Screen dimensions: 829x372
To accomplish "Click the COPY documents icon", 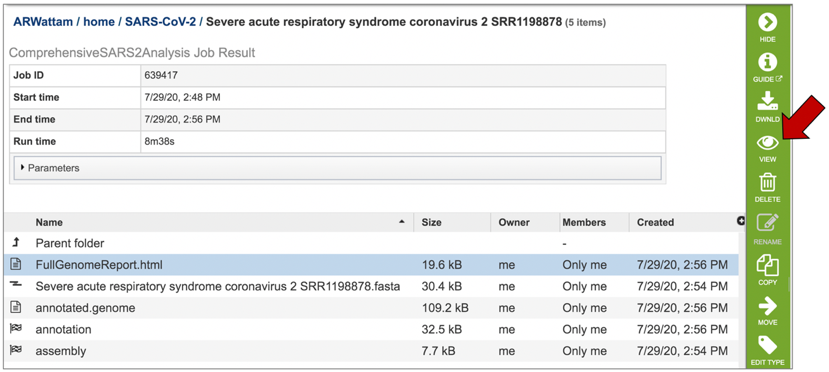I will click(x=767, y=265).
